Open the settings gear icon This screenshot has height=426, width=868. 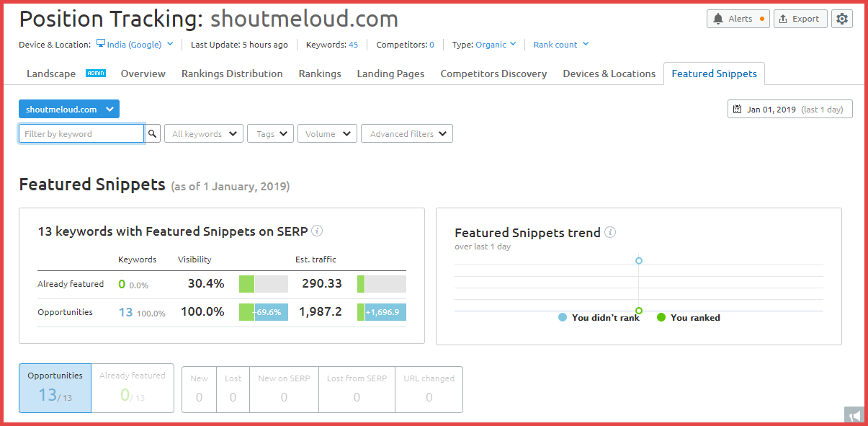(841, 19)
